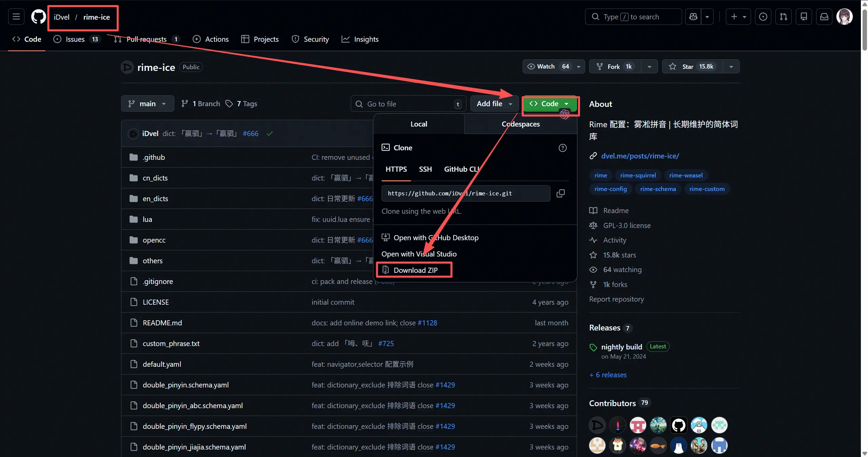The width and height of the screenshot is (868, 457).
Task: Go to GitHub homepage via Octocat logo
Action: pyautogui.click(x=38, y=17)
